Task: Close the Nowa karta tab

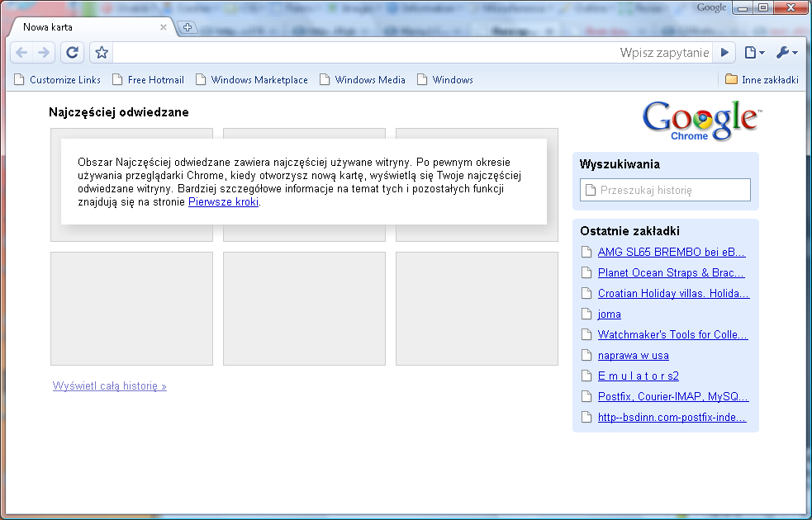Action: tap(163, 27)
